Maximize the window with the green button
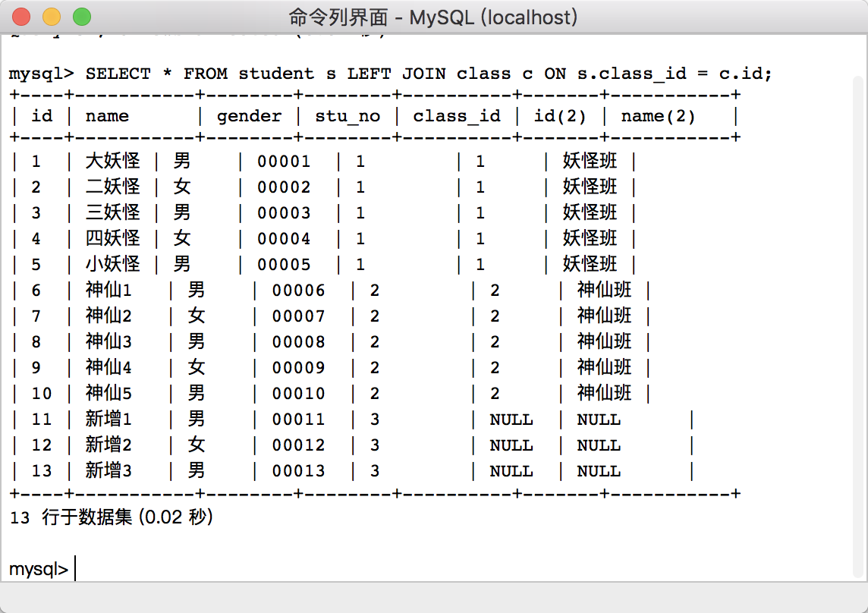Viewport: 868px width, 613px height. tap(81, 16)
